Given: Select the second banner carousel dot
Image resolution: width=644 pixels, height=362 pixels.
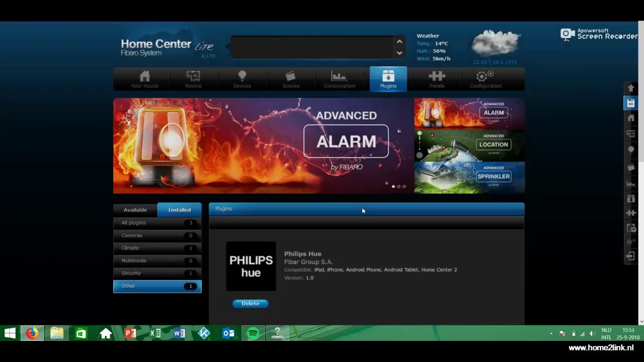Looking at the screenshot, I should tap(398, 187).
